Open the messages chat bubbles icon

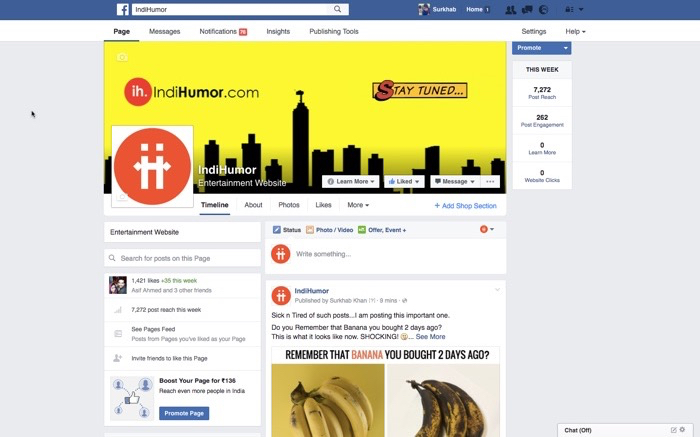(527, 9)
